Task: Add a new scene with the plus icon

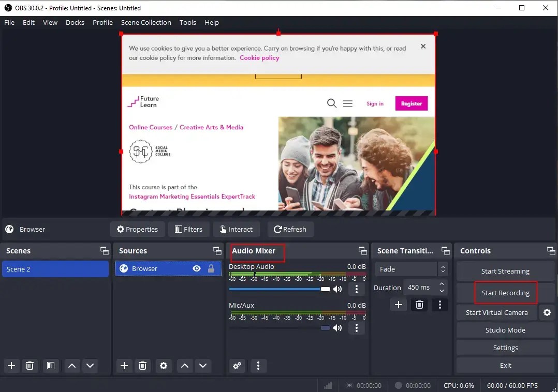Action: (x=11, y=366)
